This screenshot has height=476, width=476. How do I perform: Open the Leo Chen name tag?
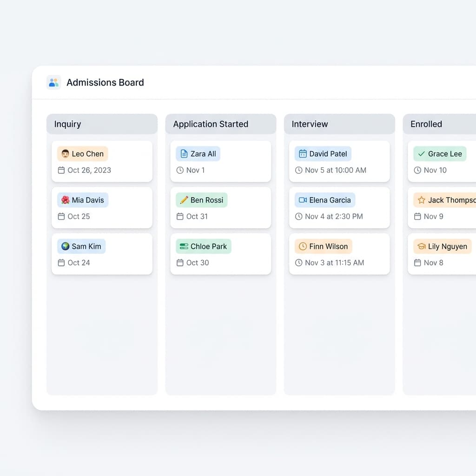click(83, 154)
